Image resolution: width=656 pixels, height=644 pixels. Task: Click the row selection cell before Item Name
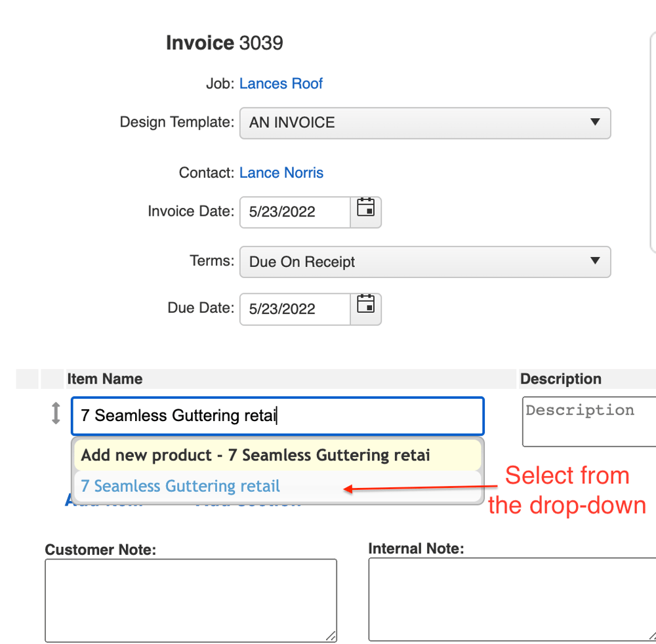tap(26, 379)
